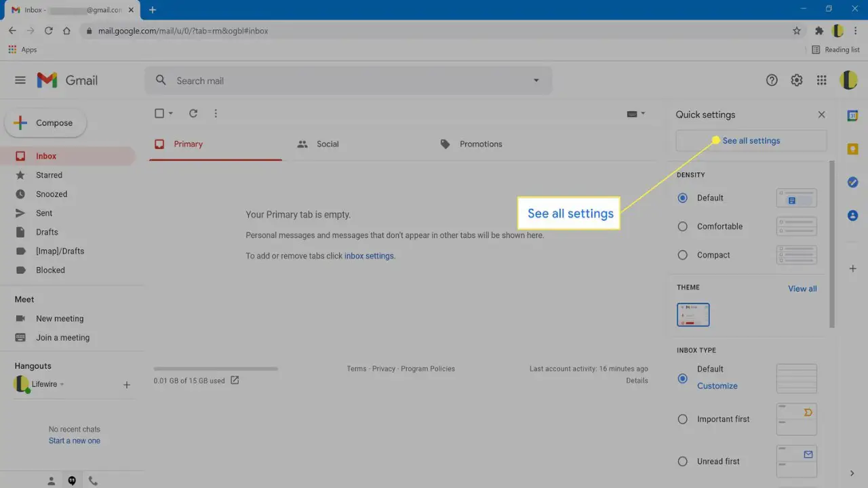The image size is (868, 488).
Task: Click the current theme thumbnail
Action: point(693,314)
